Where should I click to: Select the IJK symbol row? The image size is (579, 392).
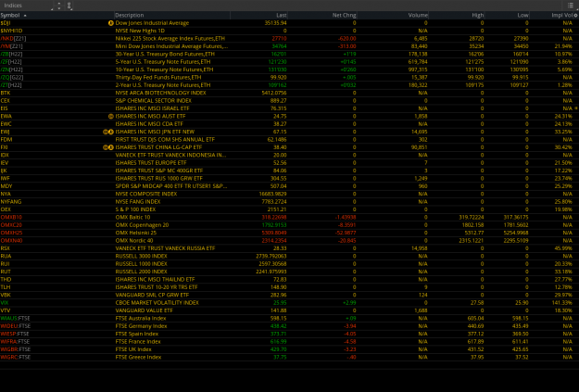click(4, 171)
